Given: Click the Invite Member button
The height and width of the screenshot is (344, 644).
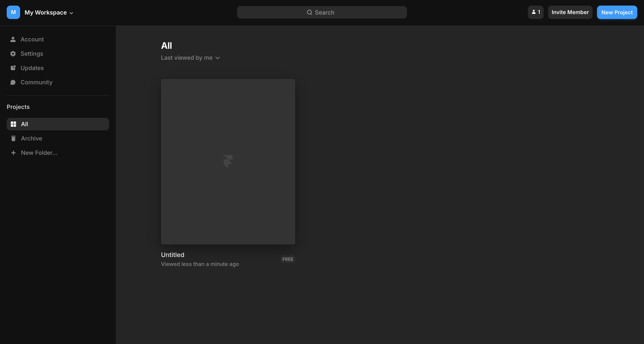Looking at the screenshot, I should tap(570, 12).
